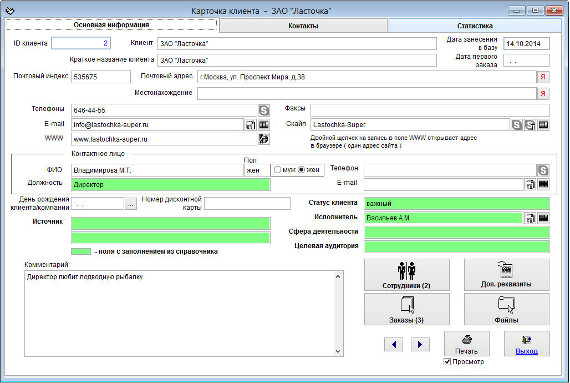Click application icon in title bar
Screen dimensions: 570x383
[10, 11]
